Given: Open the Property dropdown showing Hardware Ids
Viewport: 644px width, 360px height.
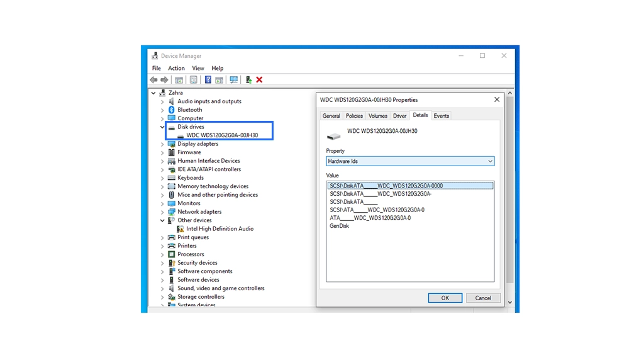Looking at the screenshot, I should 410,161.
